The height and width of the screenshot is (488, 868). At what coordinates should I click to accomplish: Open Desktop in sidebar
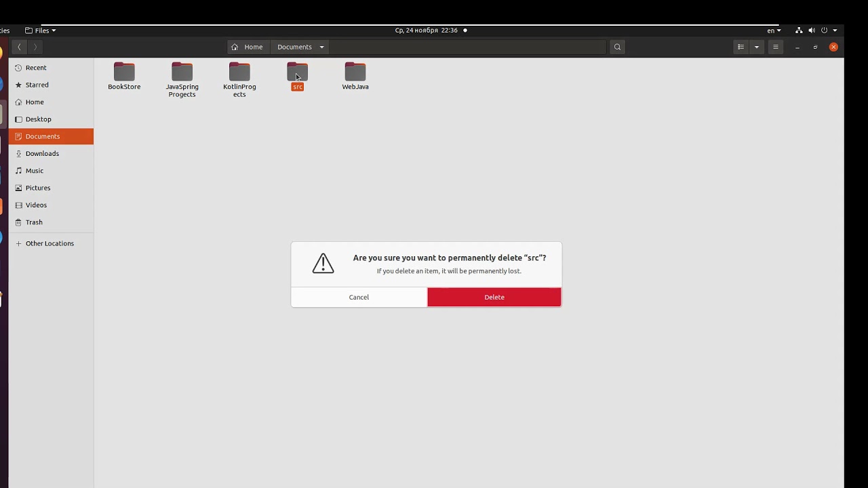click(52, 119)
